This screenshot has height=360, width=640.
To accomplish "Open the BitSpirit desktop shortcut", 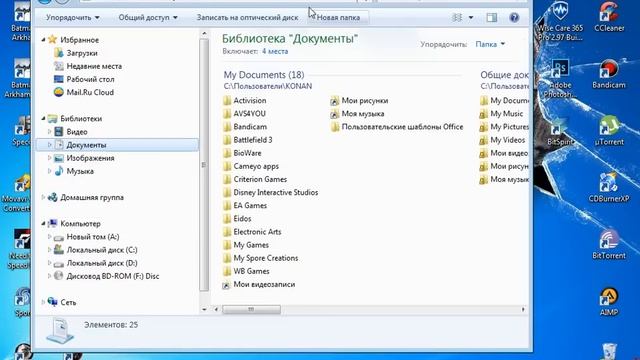I will coord(560,133).
